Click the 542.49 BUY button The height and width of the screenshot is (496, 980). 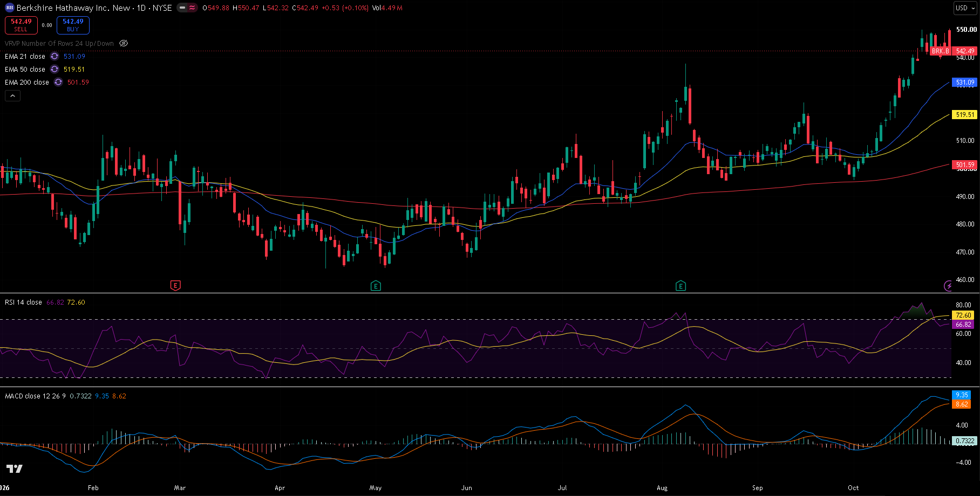point(73,25)
